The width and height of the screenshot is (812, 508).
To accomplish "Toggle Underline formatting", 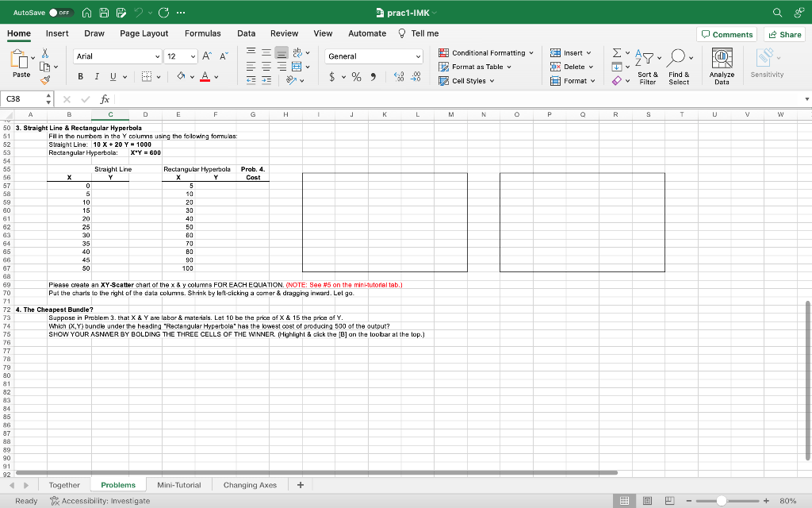I will click(113, 77).
